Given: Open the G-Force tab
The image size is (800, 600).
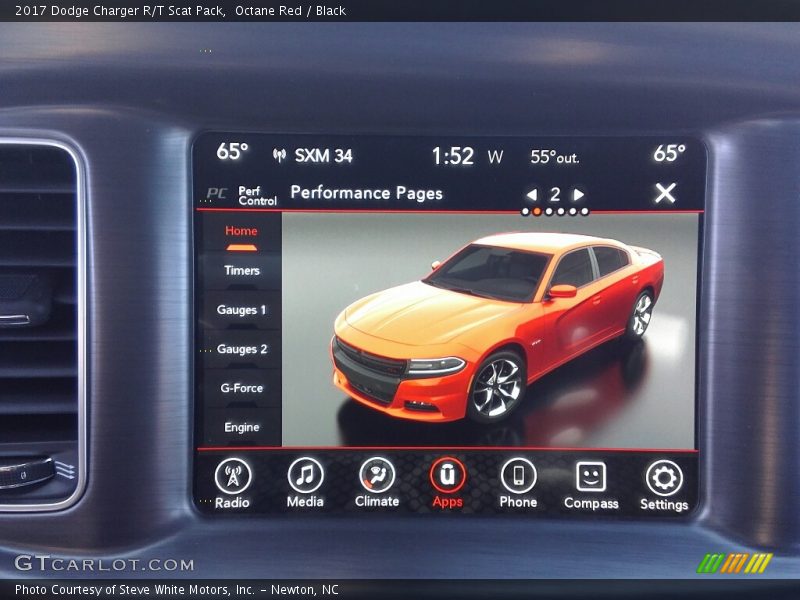Looking at the screenshot, I should [241, 388].
